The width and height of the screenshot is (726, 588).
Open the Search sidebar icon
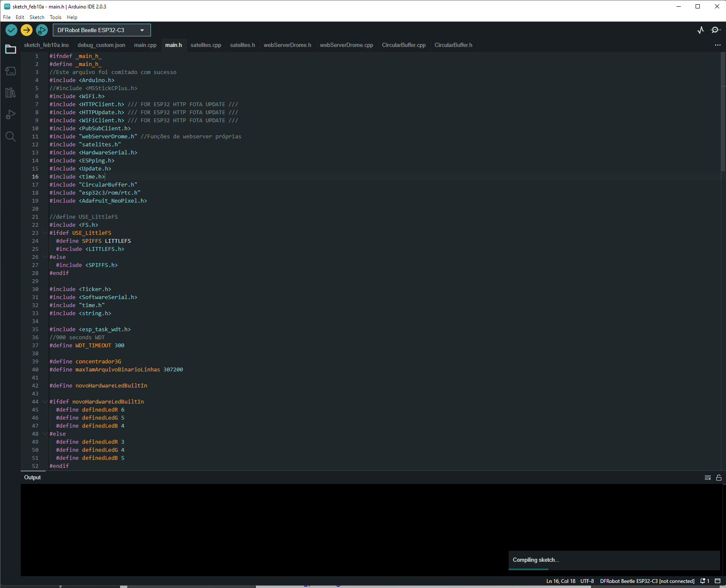click(11, 136)
